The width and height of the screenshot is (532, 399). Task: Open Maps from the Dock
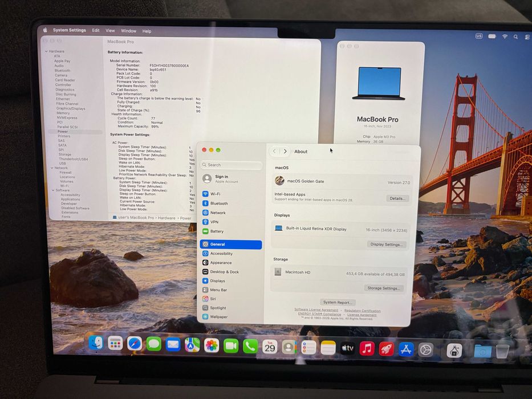pos(192,345)
